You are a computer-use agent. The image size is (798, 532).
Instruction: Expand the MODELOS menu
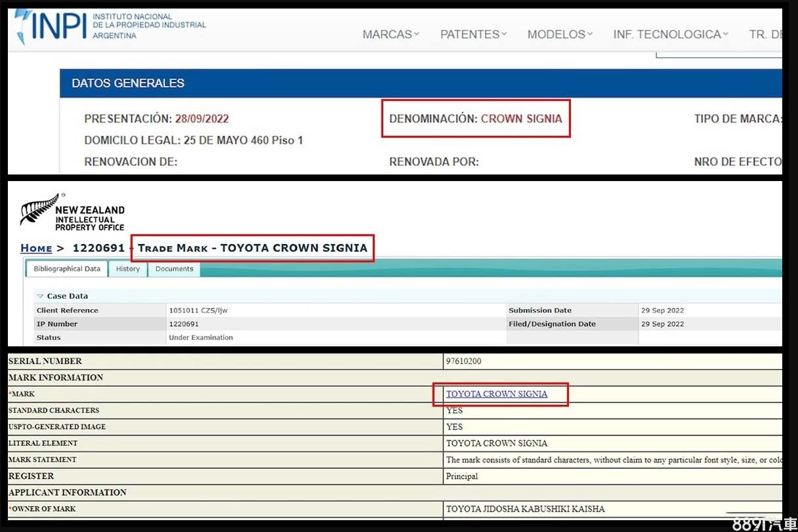click(x=560, y=35)
